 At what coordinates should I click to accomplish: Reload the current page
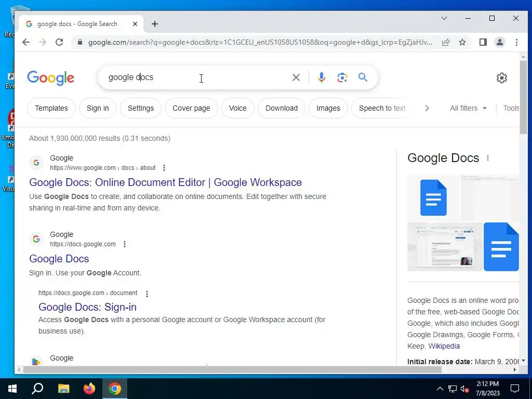pos(59,42)
